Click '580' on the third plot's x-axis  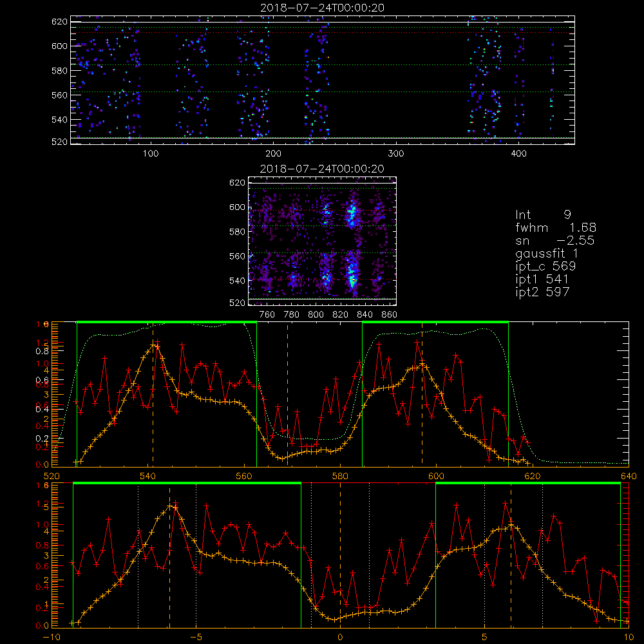(340, 476)
